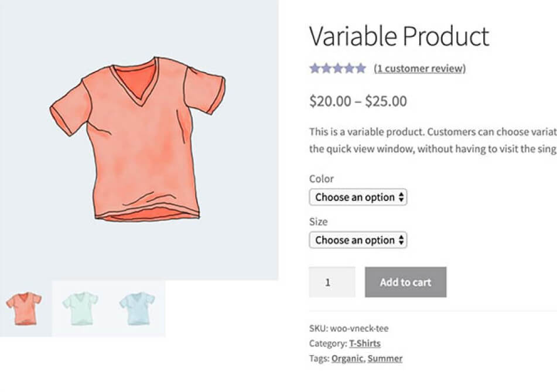Click the Color dropdown arrows
Image resolution: width=557 pixels, height=392 pixels.
[x=401, y=197]
